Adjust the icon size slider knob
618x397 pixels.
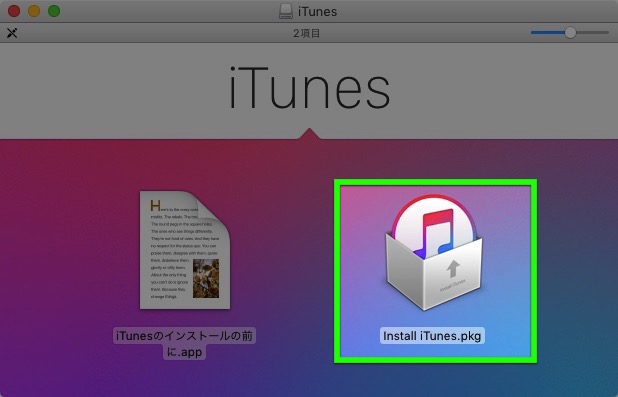570,33
